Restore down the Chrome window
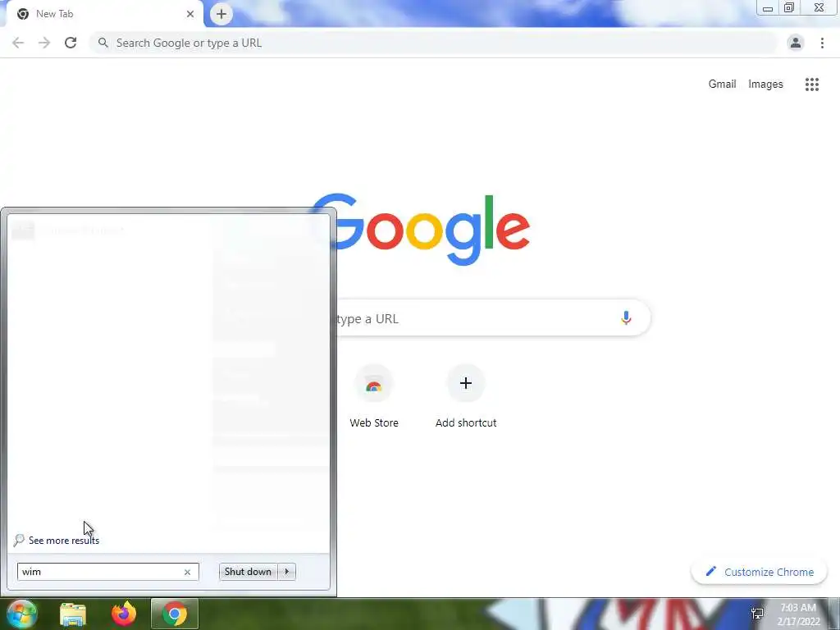840x630 pixels. 790,7
